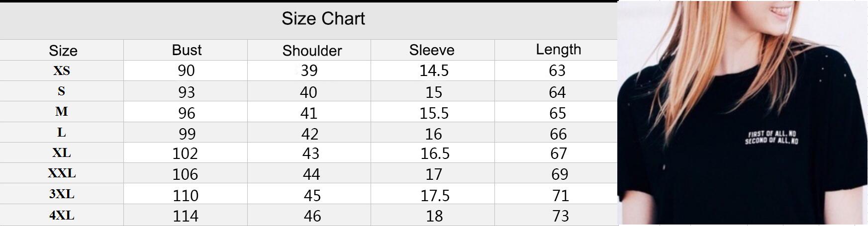The image size is (868, 226).
Task: Click the Sleeve column header
Action: pos(432,50)
